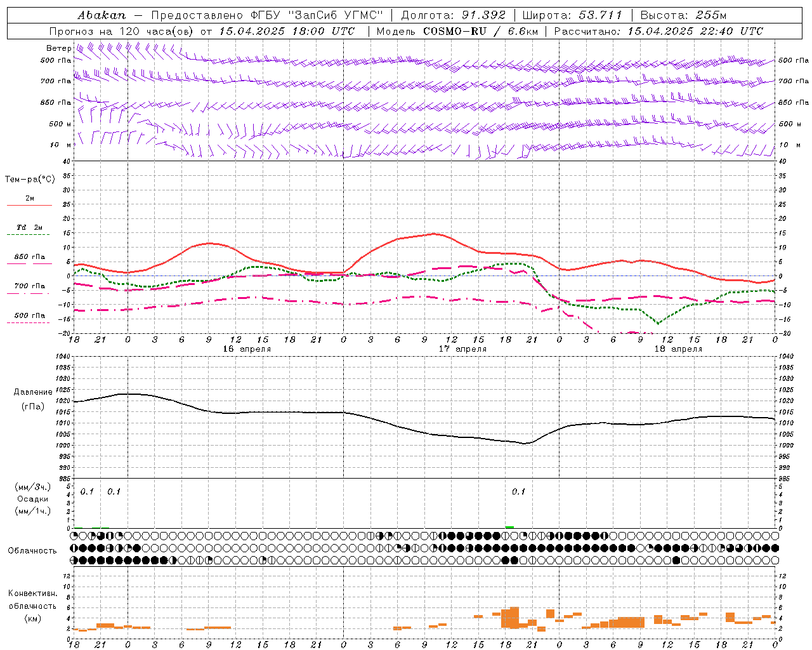
Task: Click the 40 label on left temperature axis
Action: click(x=67, y=162)
